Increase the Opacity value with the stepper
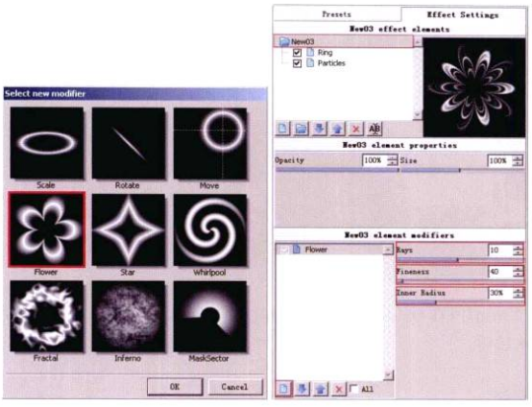Viewport: 532px width, 407px height. pos(392,157)
